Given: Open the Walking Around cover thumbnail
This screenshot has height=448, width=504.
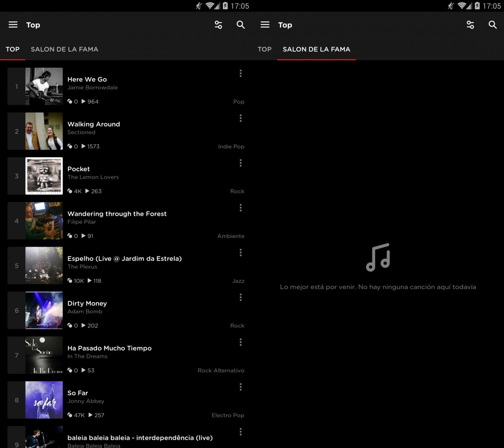Looking at the screenshot, I should point(44,131).
